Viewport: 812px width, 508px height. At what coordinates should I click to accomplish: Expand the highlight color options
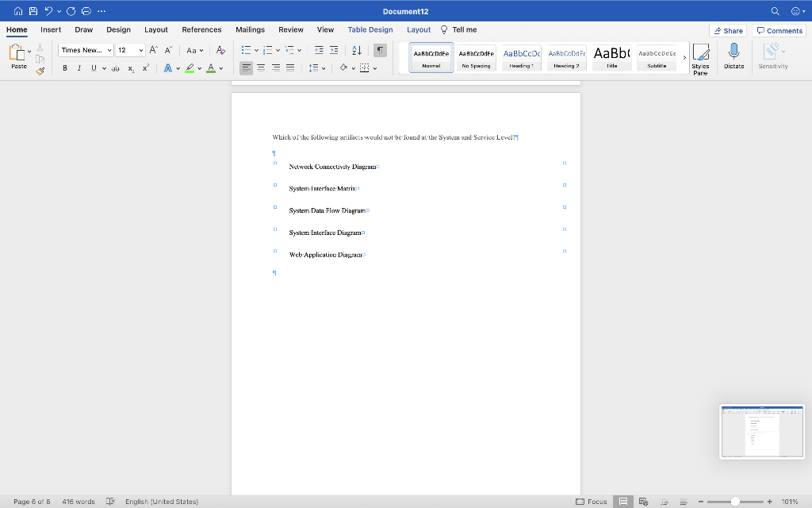tap(198, 68)
